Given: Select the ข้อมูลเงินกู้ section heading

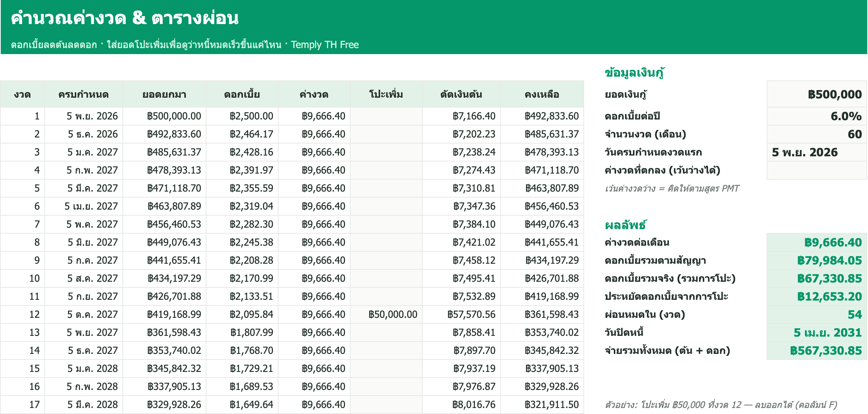Looking at the screenshot, I should [634, 72].
